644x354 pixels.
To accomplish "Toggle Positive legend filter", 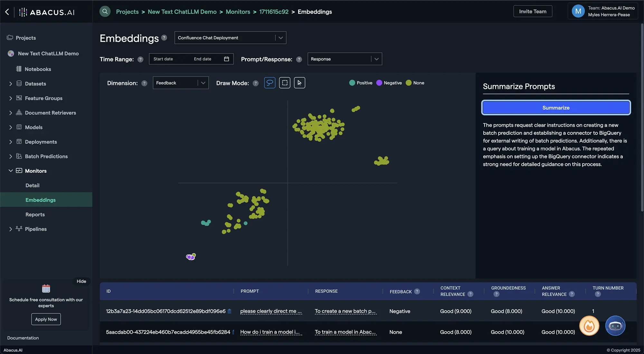I will (361, 83).
